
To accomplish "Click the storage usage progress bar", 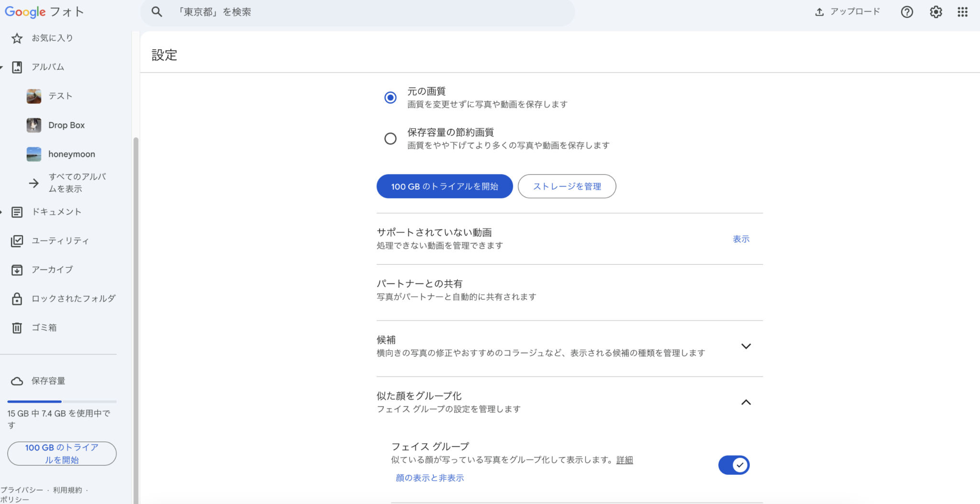I will [x=62, y=401].
